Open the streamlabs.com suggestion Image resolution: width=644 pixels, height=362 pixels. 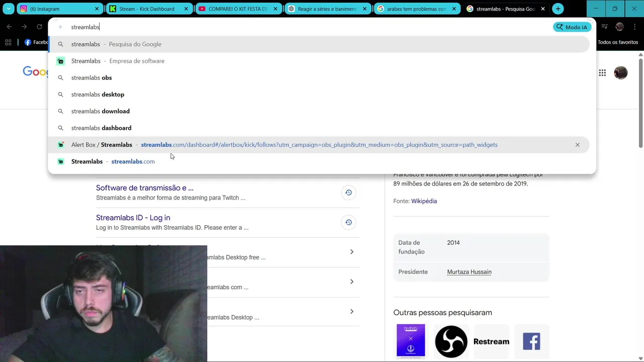tap(319, 161)
